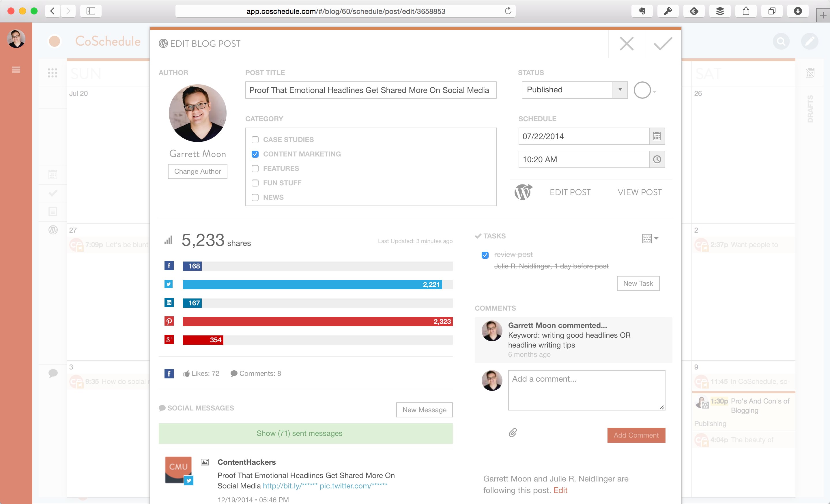Image resolution: width=830 pixels, height=504 pixels.
Task: Click the clock icon beside 10:20 AM
Action: pos(657,159)
